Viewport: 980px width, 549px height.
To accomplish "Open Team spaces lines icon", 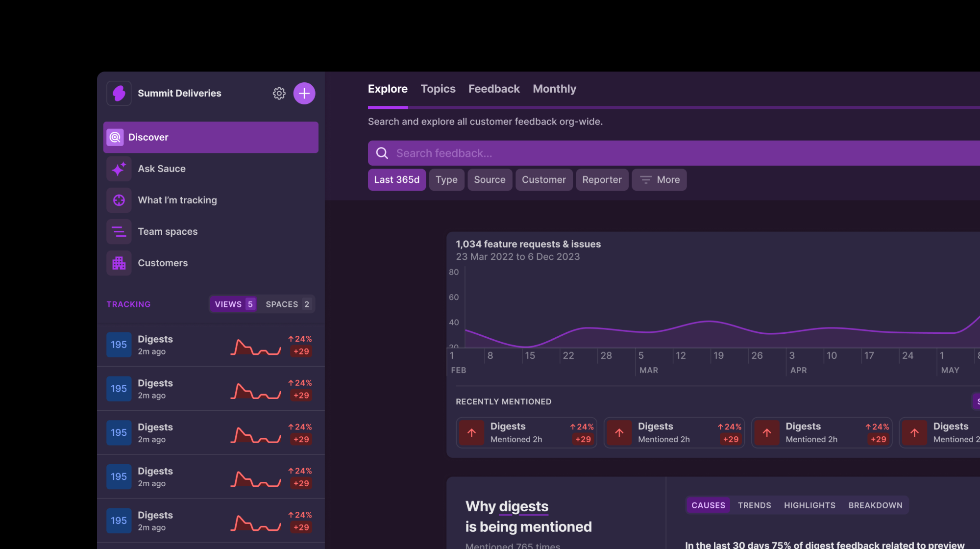I will click(x=119, y=231).
